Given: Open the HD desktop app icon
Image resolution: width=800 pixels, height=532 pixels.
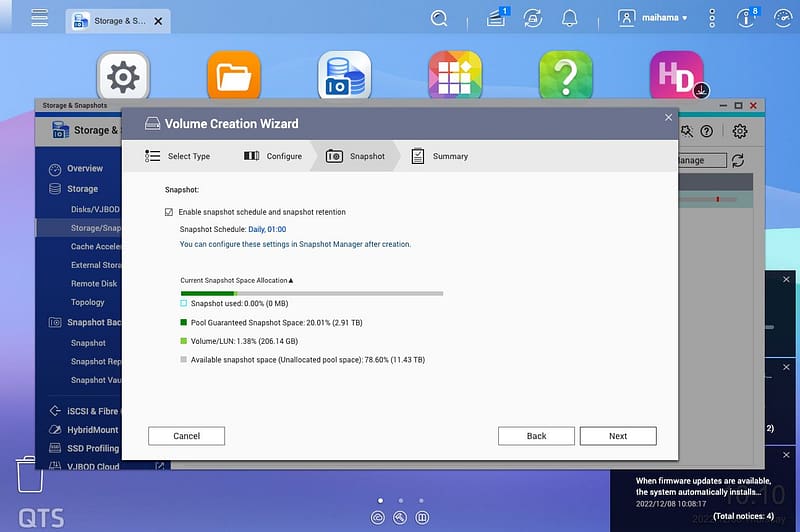Looking at the screenshot, I should 677,76.
